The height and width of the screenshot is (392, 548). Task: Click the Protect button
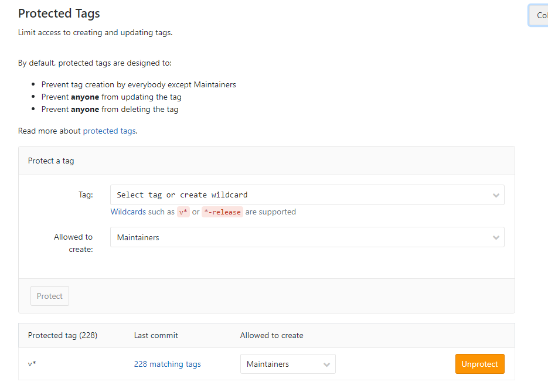(x=50, y=296)
